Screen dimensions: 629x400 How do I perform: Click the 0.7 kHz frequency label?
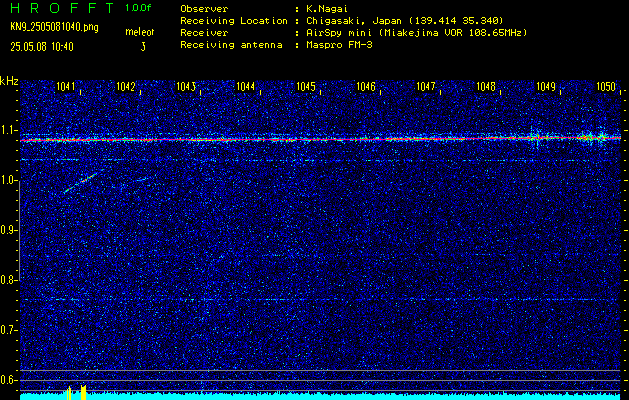click(9, 330)
